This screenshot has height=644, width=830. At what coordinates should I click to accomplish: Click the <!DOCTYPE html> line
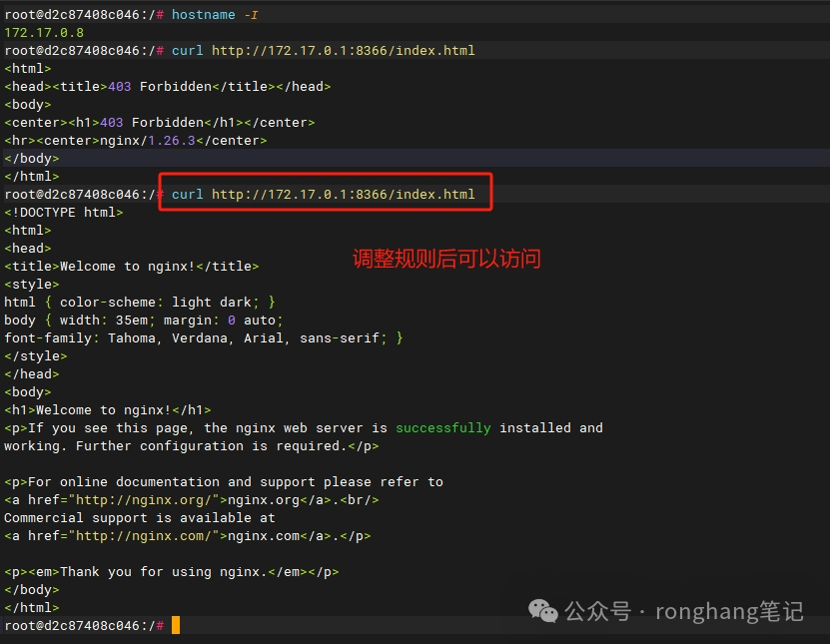64,212
